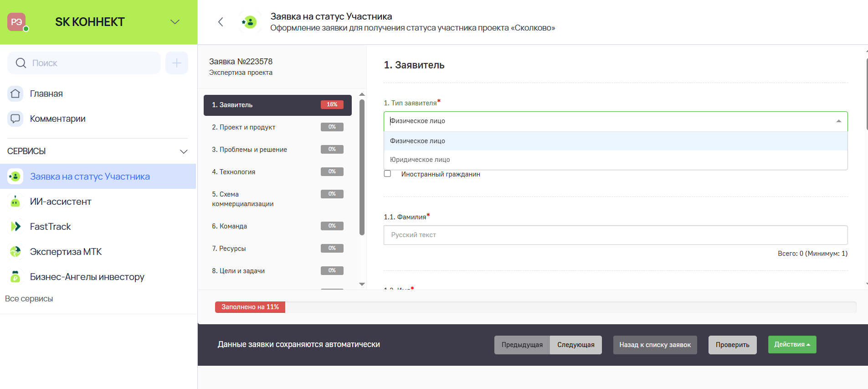
Task: Click the sections list scrollbar thumb
Action: point(362,167)
